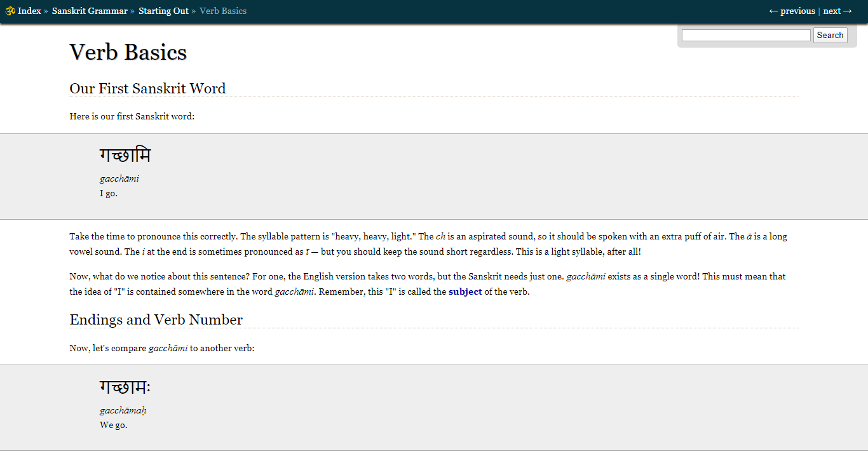This screenshot has height=456, width=868.
Task: Open the bold "subject" glossary link
Action: click(x=465, y=292)
